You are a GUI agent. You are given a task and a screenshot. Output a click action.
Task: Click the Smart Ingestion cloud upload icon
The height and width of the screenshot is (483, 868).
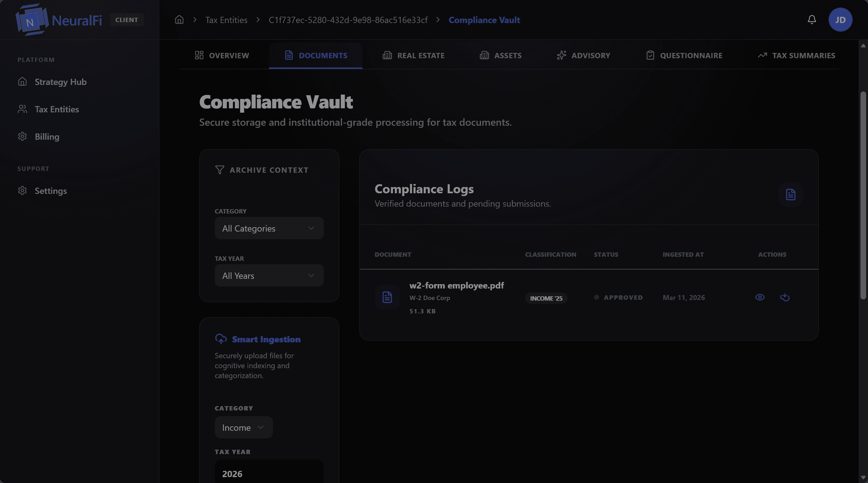pos(221,339)
